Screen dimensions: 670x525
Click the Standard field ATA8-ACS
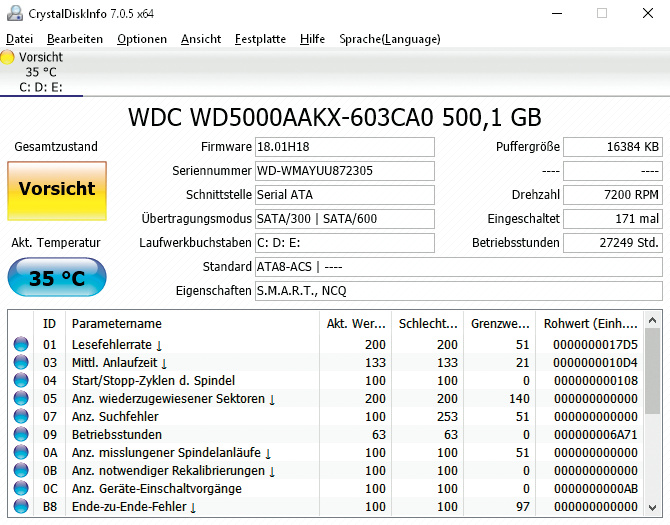click(459, 267)
